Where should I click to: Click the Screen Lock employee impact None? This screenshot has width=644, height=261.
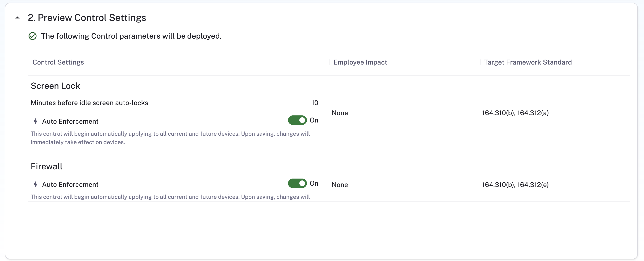(x=339, y=113)
